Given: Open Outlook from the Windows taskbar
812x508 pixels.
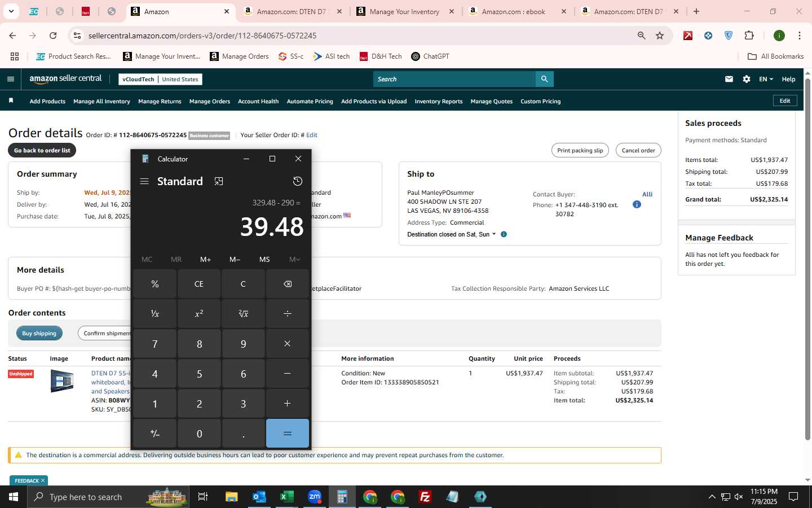Looking at the screenshot, I should pos(259,497).
